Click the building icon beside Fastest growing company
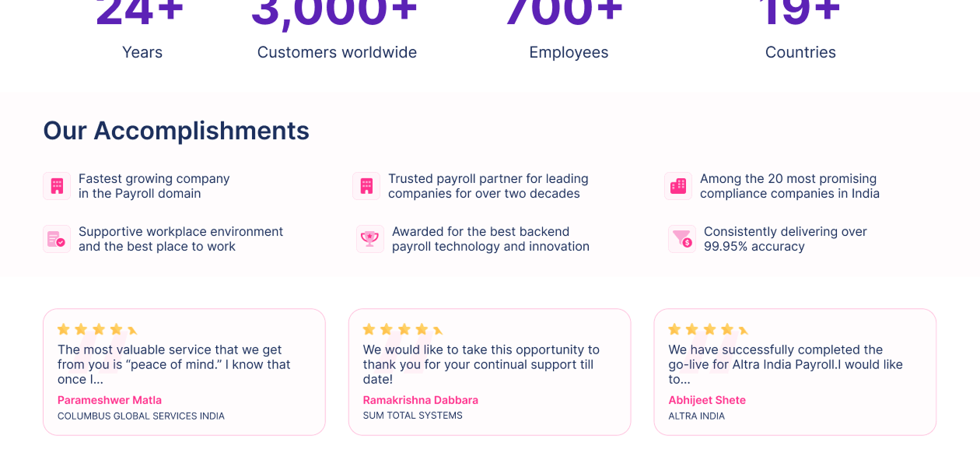This screenshot has width=980, height=467. (57, 186)
